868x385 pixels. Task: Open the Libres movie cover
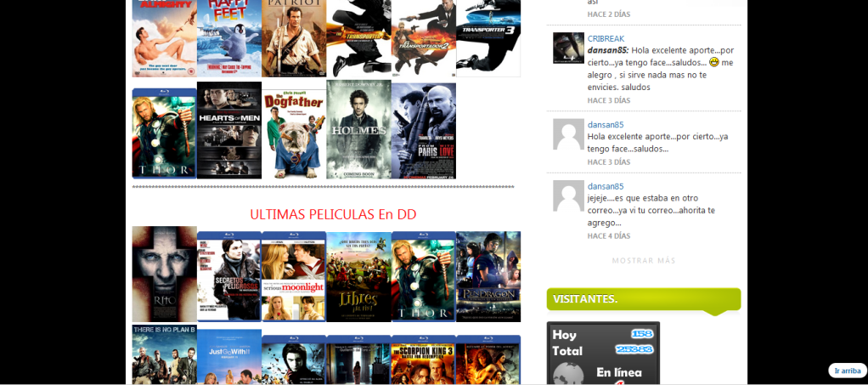(358, 276)
